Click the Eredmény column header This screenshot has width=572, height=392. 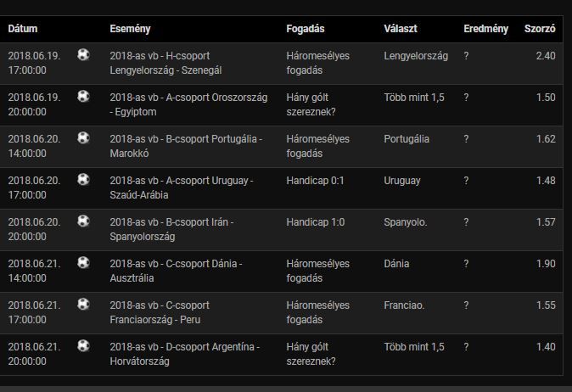[x=486, y=29]
